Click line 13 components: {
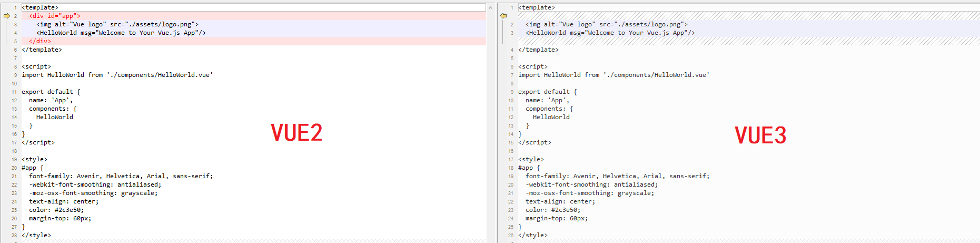980x243 pixels. [53, 109]
